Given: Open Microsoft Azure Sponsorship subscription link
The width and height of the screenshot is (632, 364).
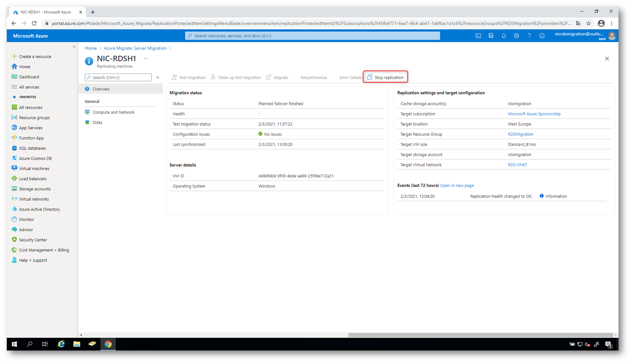Looking at the screenshot, I should (x=534, y=114).
